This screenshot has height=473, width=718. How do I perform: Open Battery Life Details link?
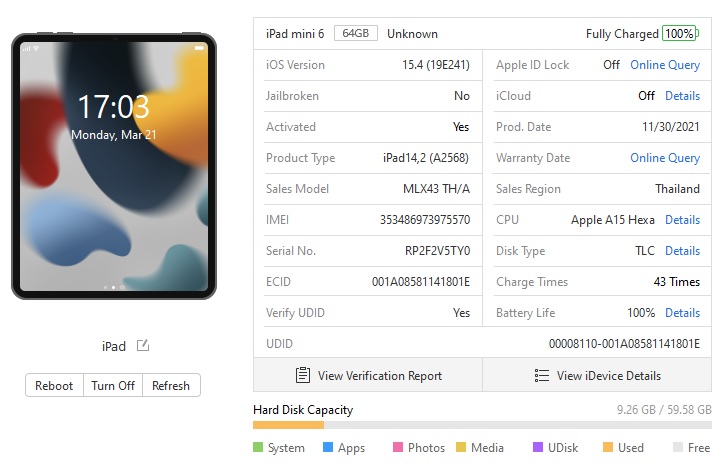[x=682, y=313]
